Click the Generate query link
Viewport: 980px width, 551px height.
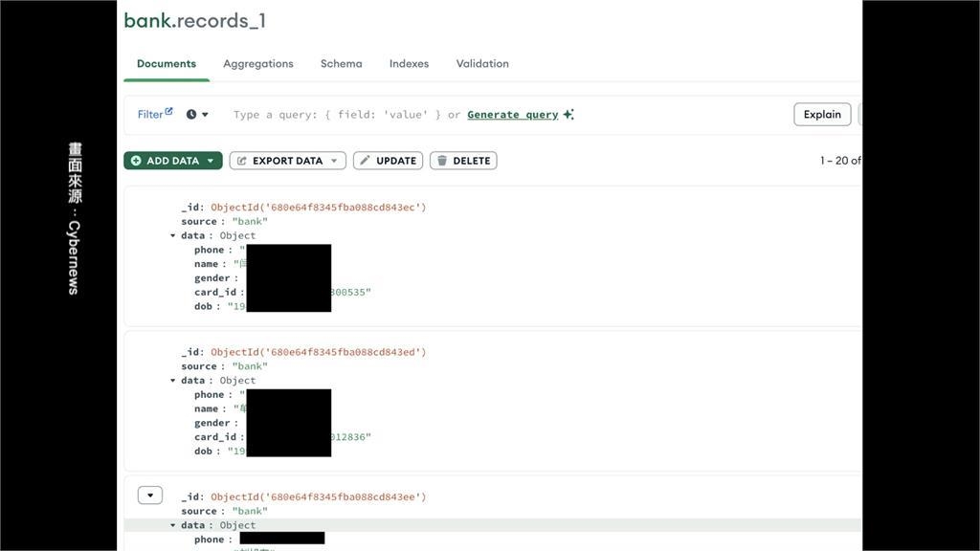click(512, 115)
